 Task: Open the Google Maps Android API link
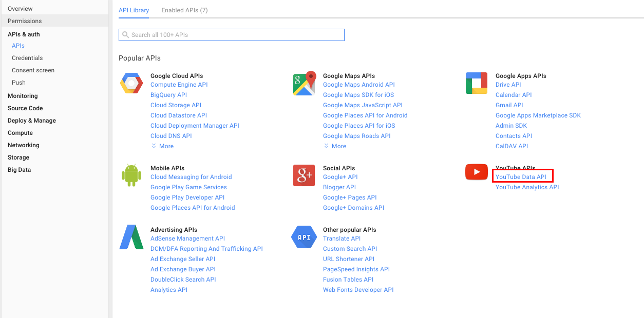[x=359, y=85]
